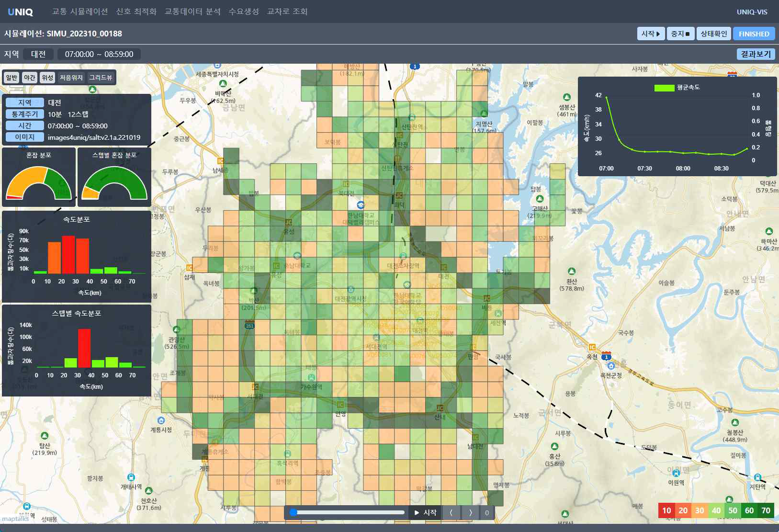Click the 환산 mountain marker icon

[571, 272]
